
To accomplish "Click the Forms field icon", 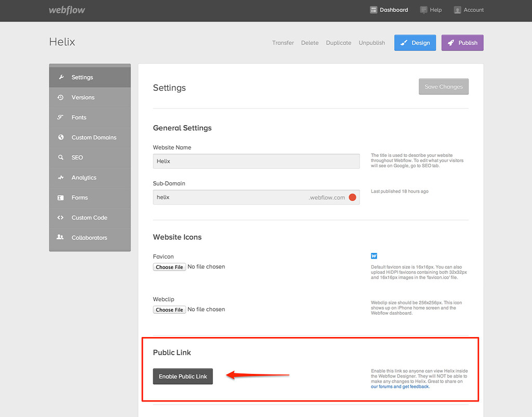I will [x=61, y=198].
